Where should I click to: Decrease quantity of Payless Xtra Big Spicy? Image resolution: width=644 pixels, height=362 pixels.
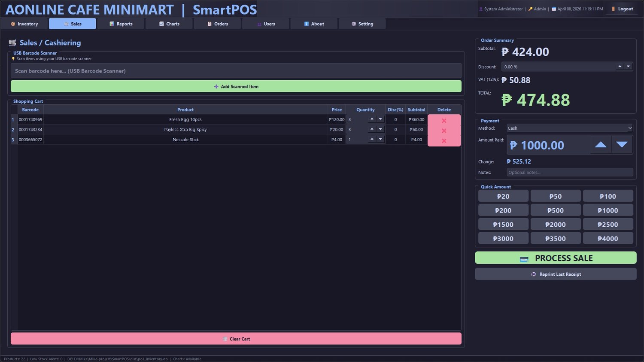380,129
